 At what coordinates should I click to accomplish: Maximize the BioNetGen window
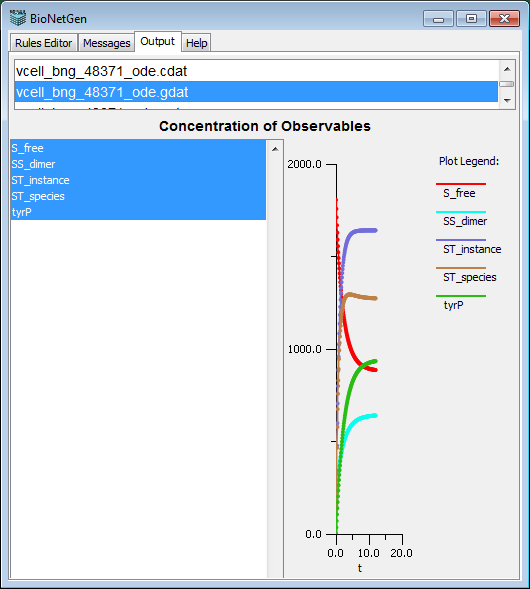point(471,18)
